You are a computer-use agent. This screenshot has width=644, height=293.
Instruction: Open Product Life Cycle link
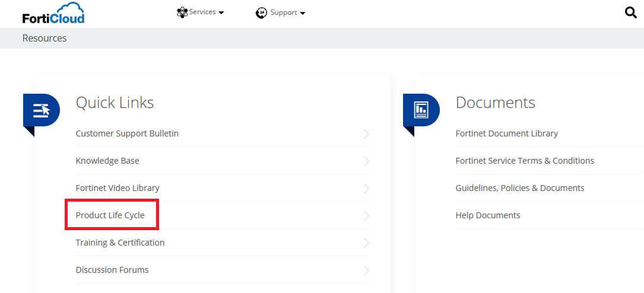point(110,215)
